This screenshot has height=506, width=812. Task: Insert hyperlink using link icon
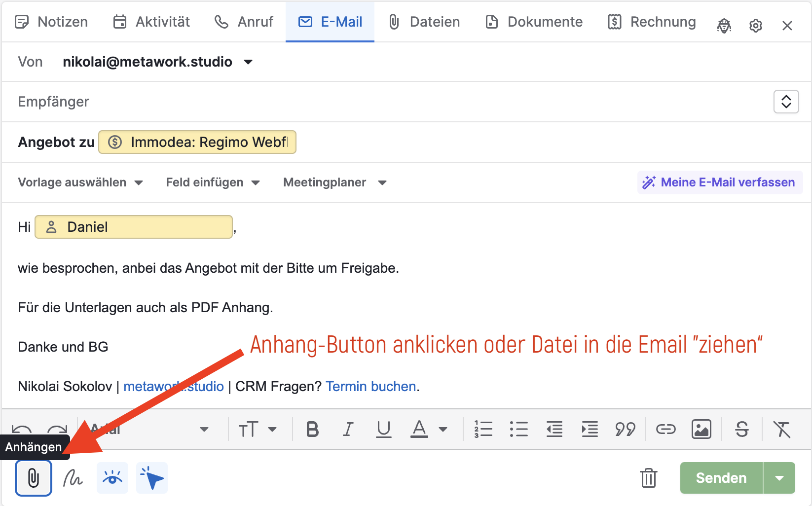(665, 429)
